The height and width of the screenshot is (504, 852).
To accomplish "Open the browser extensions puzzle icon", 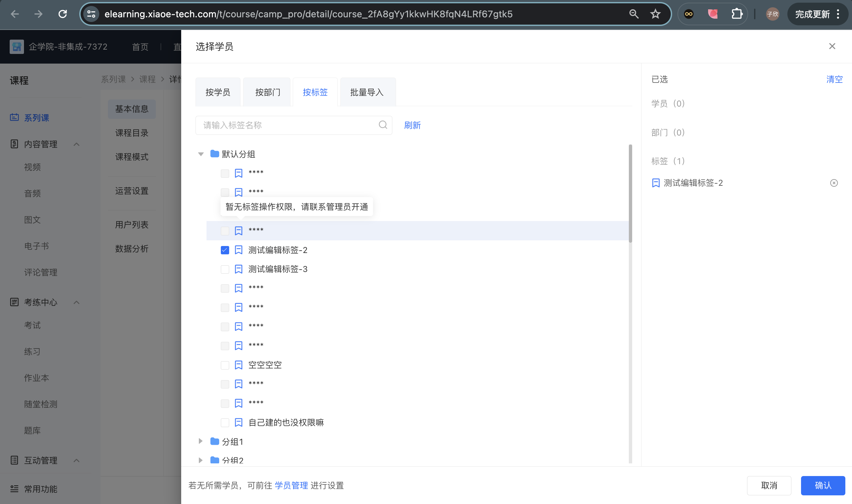I will click(x=736, y=14).
